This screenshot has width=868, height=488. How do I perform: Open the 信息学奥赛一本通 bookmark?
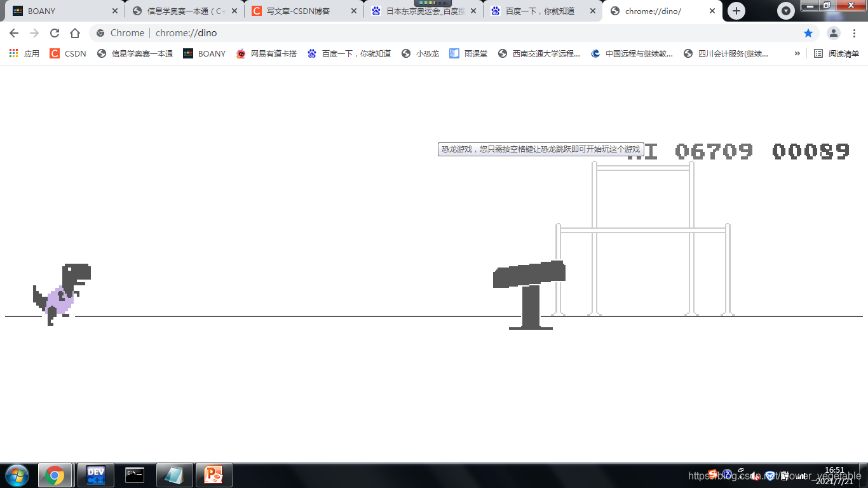coord(135,53)
